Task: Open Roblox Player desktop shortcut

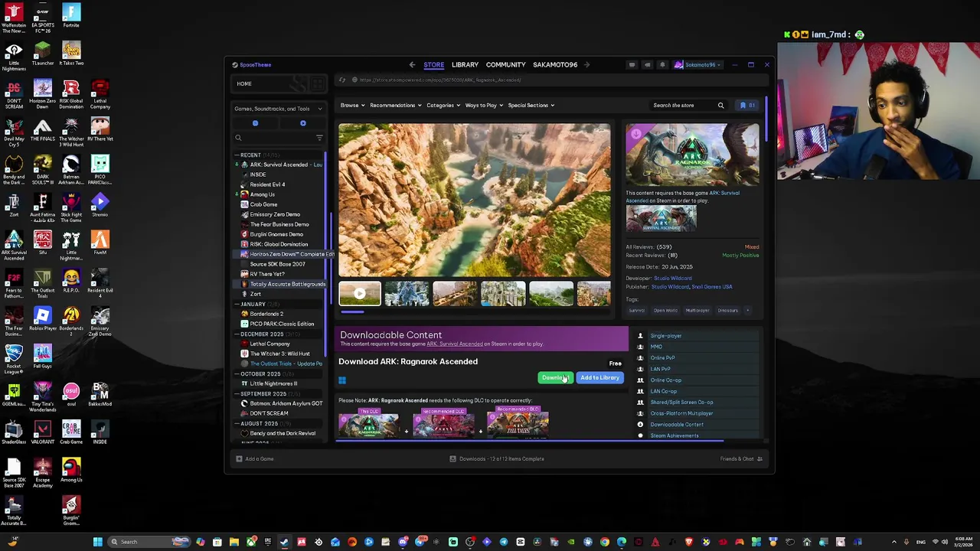Action: 42,318
